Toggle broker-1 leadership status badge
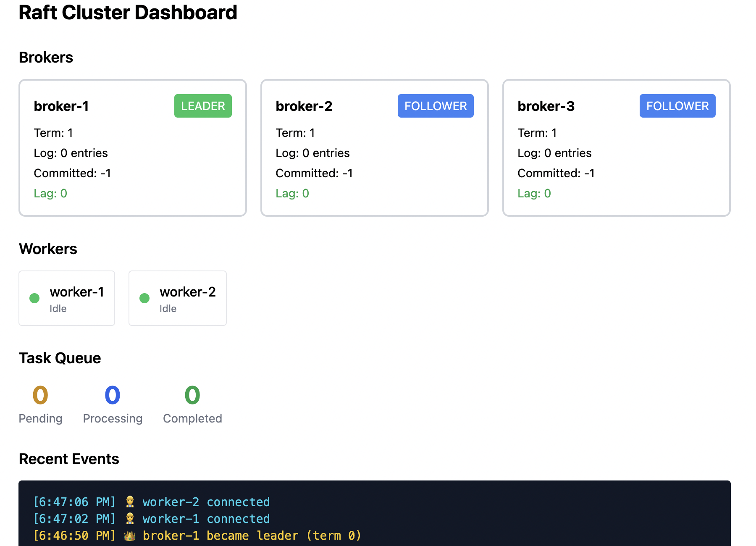 pyautogui.click(x=203, y=106)
